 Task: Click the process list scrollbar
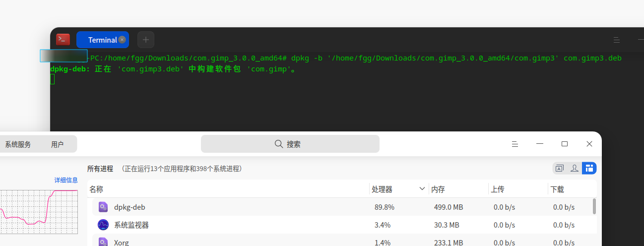pos(594,206)
